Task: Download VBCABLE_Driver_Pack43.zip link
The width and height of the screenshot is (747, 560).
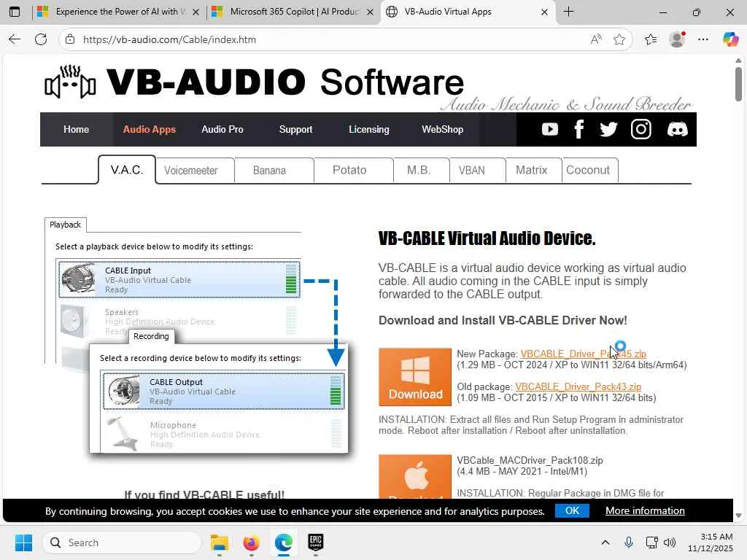Action: pyautogui.click(x=578, y=386)
